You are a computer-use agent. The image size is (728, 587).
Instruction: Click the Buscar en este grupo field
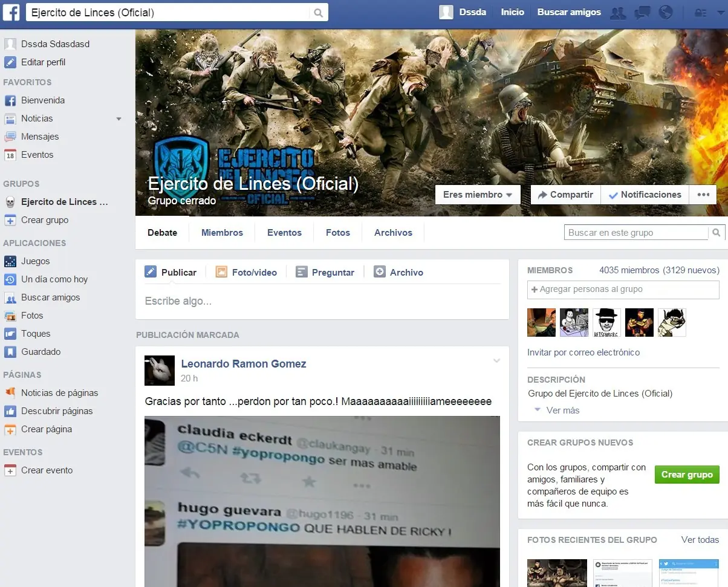click(x=637, y=233)
